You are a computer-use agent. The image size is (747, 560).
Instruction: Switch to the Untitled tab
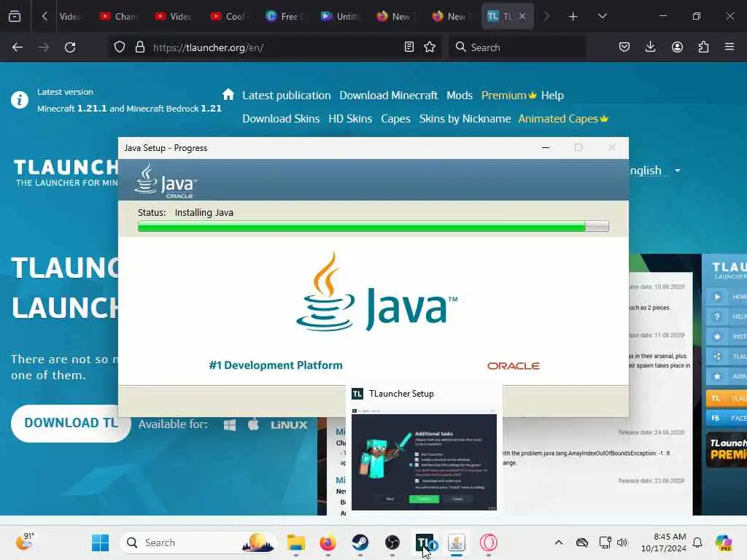coord(338,16)
